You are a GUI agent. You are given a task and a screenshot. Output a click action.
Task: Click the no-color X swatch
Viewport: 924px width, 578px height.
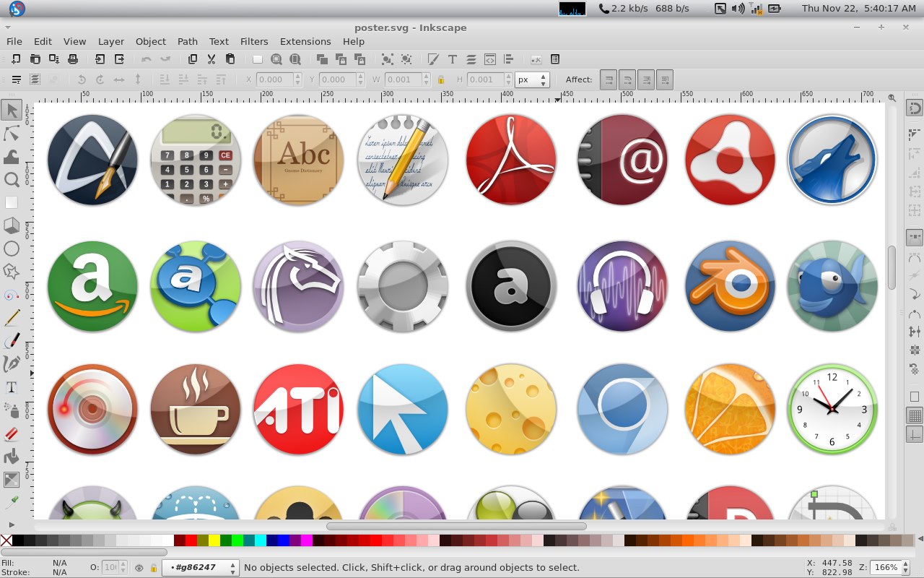click(6, 540)
